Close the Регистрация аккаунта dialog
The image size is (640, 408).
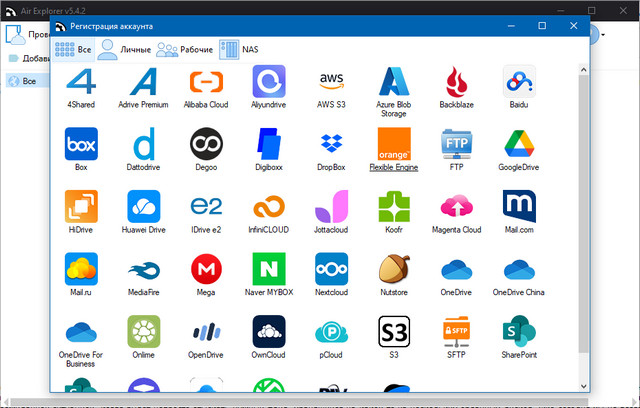(573, 26)
